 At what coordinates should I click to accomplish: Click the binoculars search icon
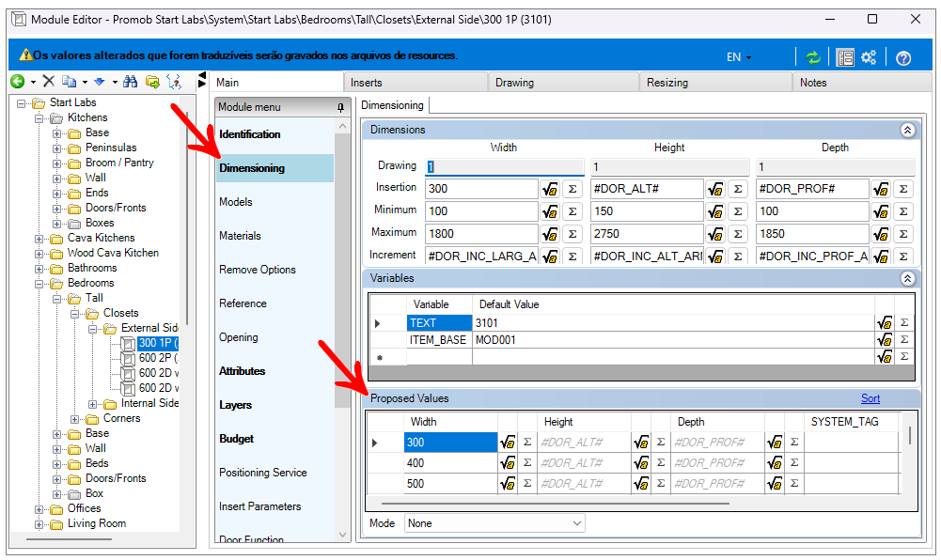[131, 83]
